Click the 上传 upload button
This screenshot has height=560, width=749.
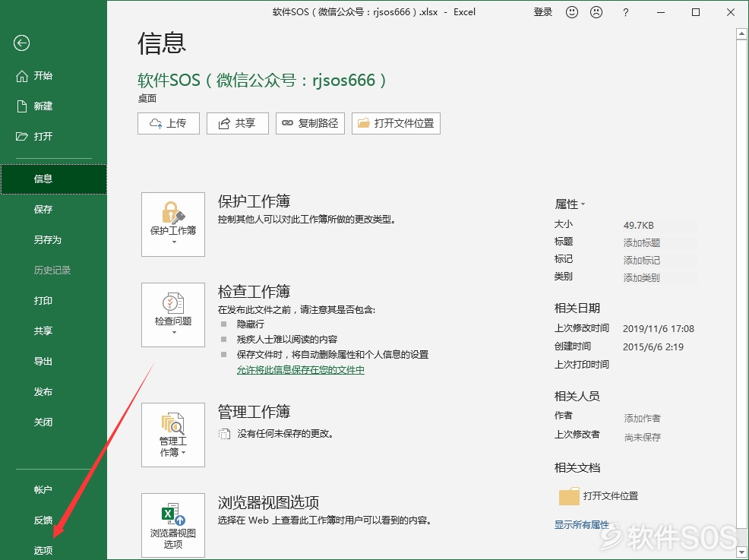(x=169, y=123)
